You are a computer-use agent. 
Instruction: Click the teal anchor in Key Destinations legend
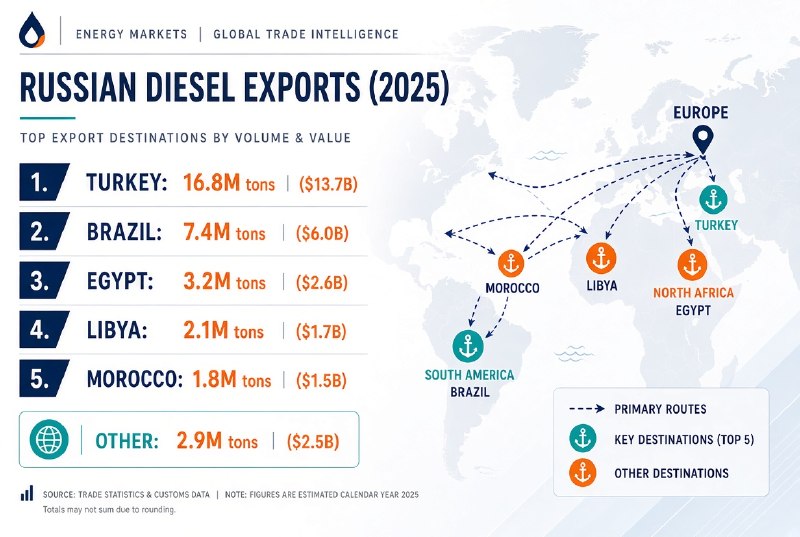tap(583, 438)
